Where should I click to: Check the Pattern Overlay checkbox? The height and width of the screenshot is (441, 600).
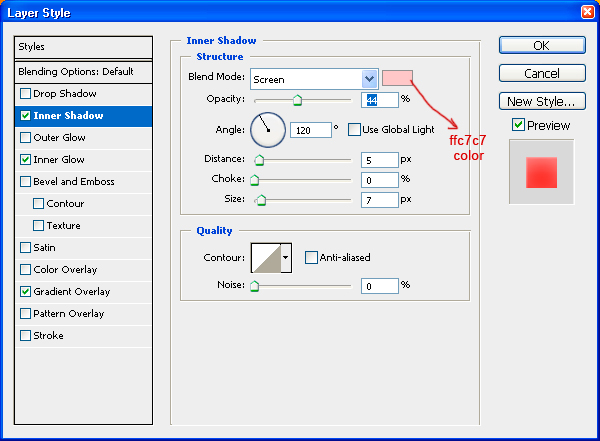click(x=25, y=314)
